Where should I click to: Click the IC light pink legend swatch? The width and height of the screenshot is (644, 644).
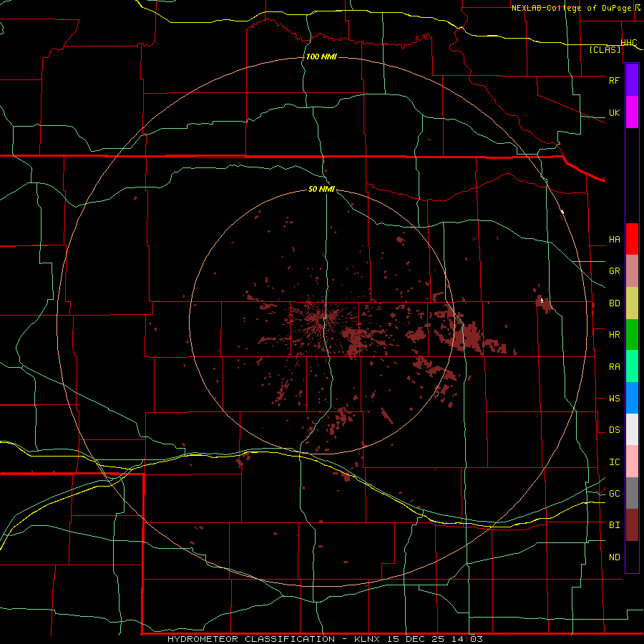pyautogui.click(x=632, y=462)
